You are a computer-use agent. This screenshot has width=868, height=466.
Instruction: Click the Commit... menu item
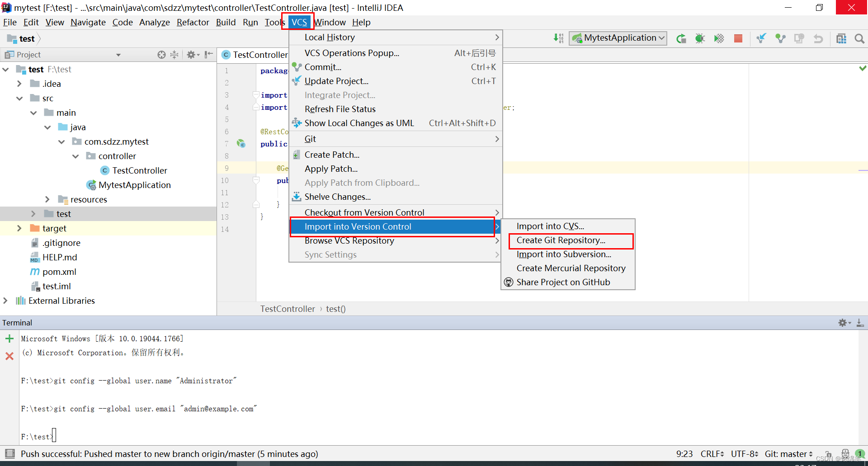pyautogui.click(x=396, y=67)
